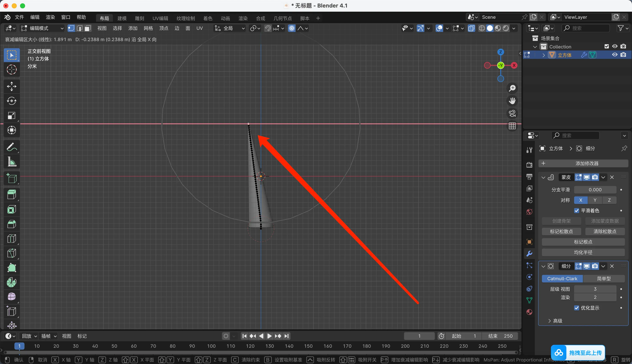Select the Move tool in toolbar
The width and height of the screenshot is (632, 364).
click(x=11, y=86)
